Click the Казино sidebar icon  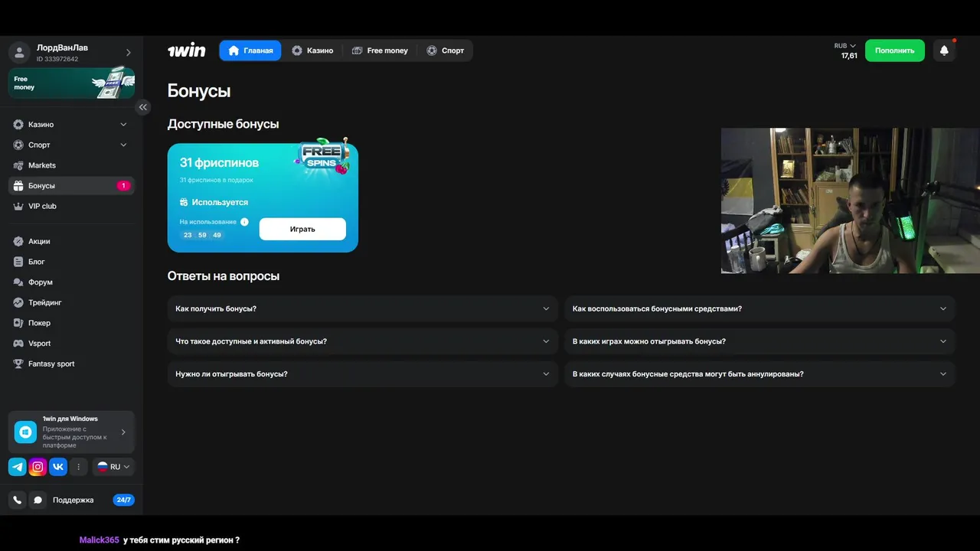(x=19, y=124)
